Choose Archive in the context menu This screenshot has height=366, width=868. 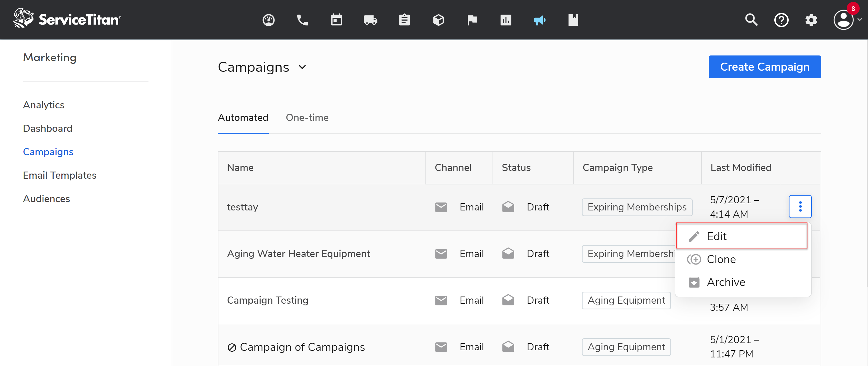point(726,282)
